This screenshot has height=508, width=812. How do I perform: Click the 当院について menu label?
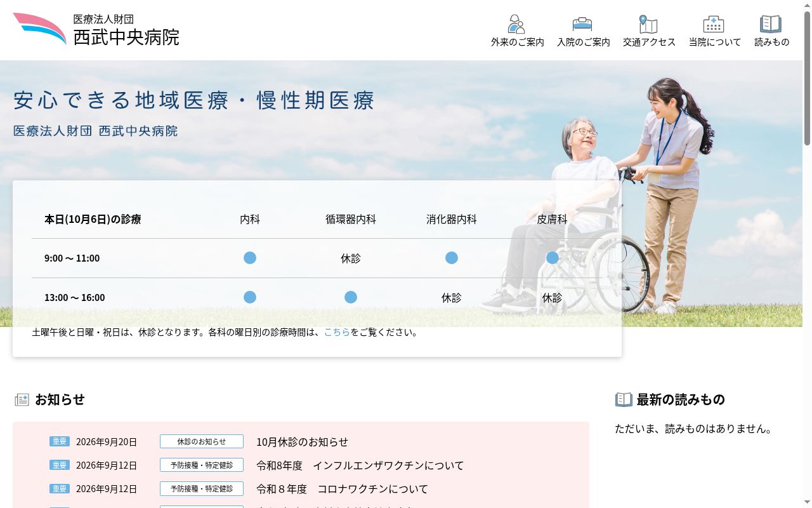click(715, 42)
